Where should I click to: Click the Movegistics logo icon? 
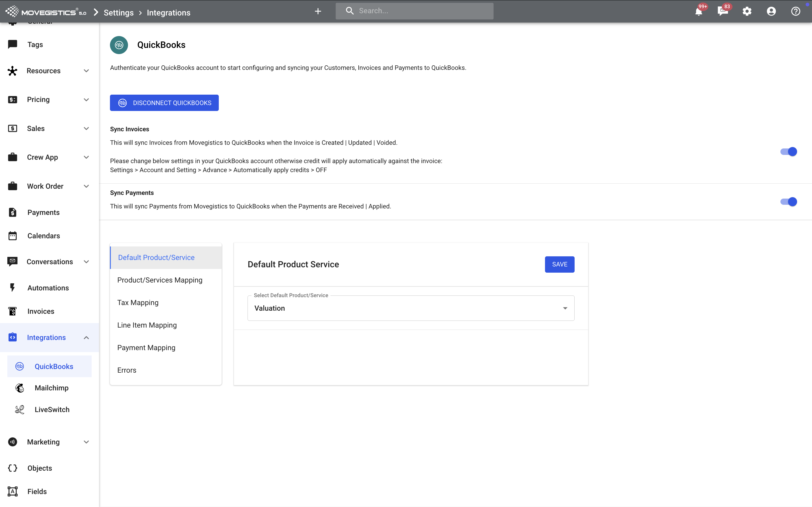12,11
